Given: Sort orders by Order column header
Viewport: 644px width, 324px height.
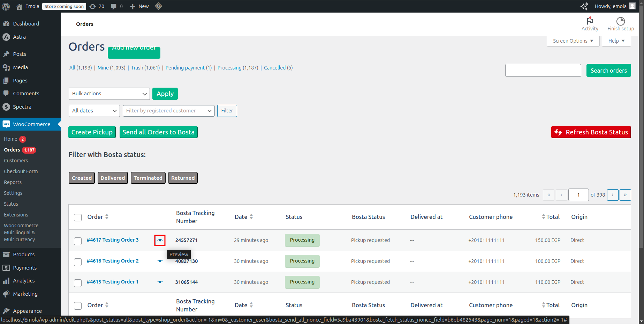Looking at the screenshot, I should (98, 217).
